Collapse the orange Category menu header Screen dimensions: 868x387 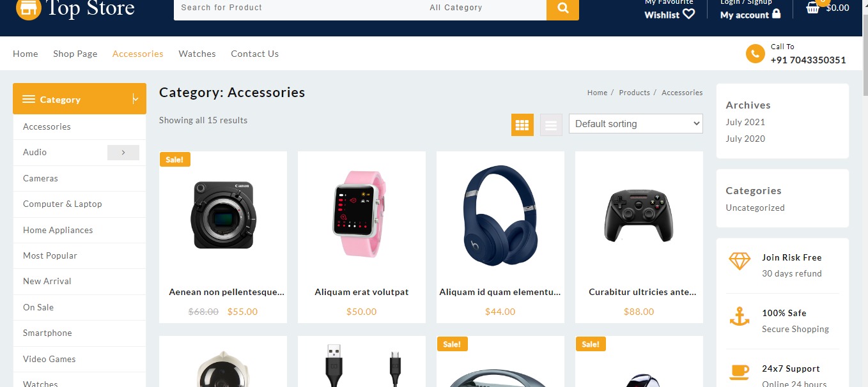[x=79, y=99]
